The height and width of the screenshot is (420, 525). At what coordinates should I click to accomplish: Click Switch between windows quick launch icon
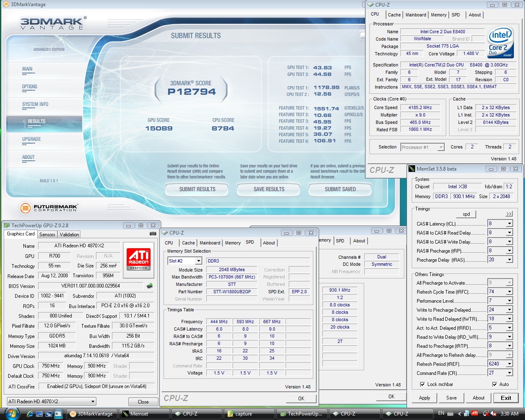(49, 414)
